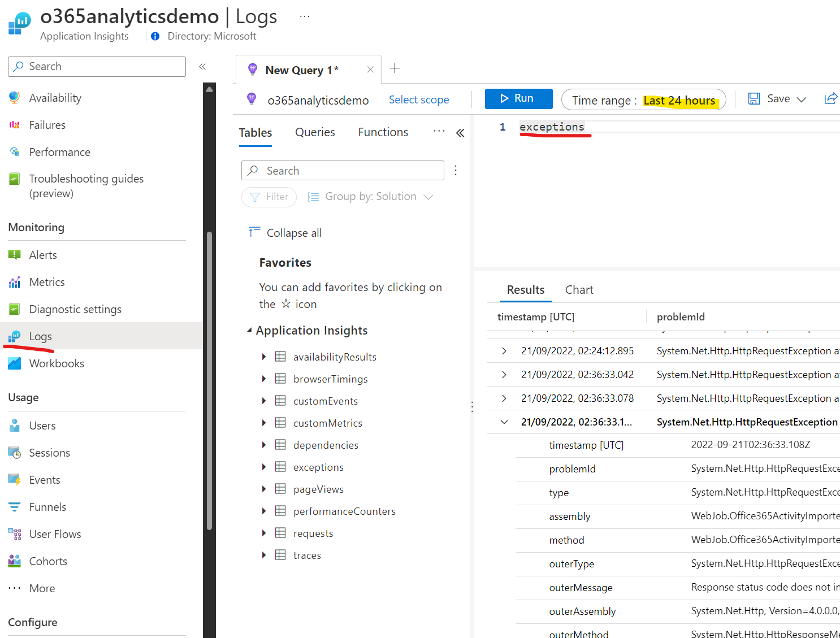Run the query
840x638 pixels.
[518, 98]
